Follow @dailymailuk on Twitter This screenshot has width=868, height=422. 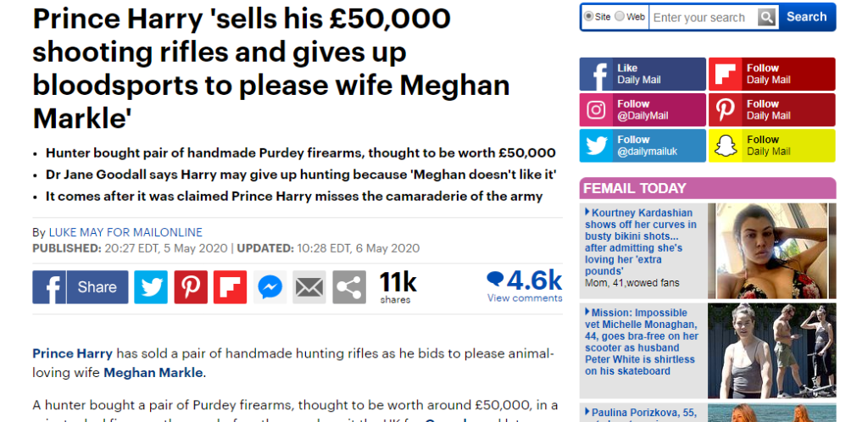tap(643, 146)
